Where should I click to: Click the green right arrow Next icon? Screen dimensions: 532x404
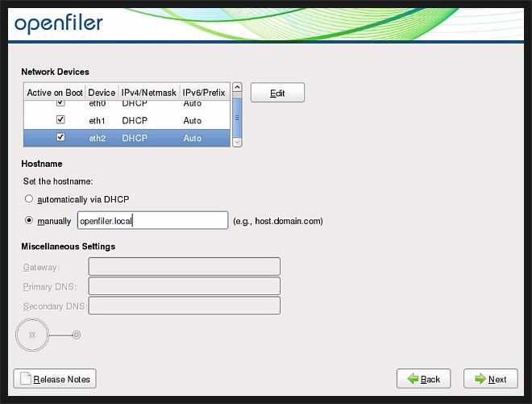pos(480,378)
